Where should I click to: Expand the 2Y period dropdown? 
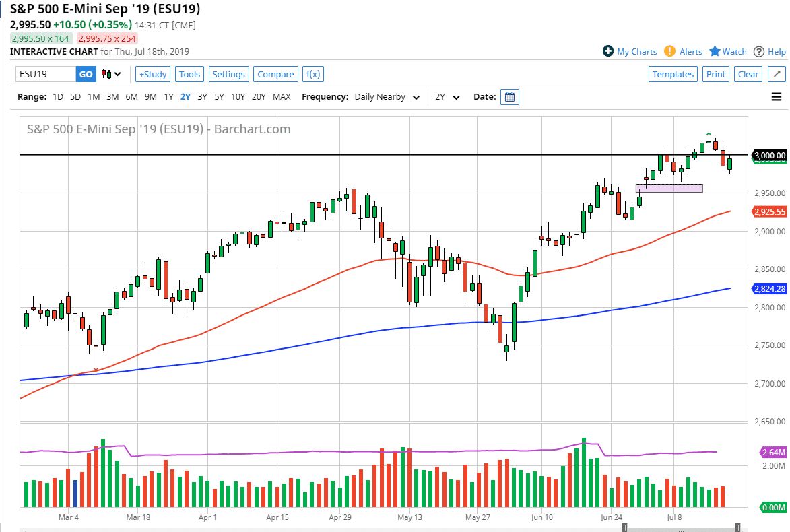(x=447, y=97)
